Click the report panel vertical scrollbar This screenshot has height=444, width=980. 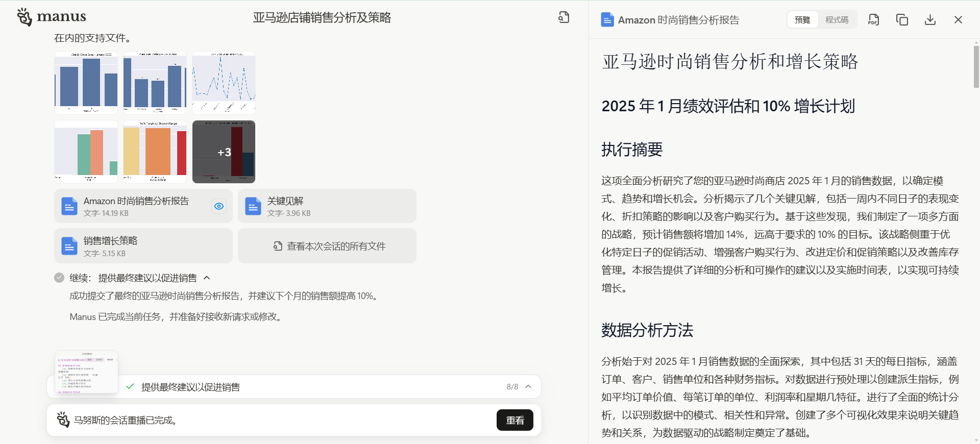coord(976,66)
